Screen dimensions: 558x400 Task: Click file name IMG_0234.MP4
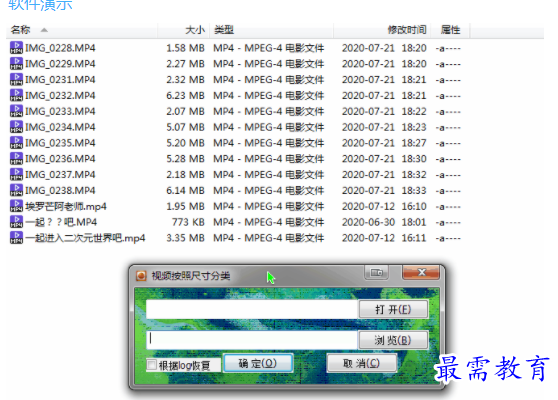pyautogui.click(x=60, y=127)
